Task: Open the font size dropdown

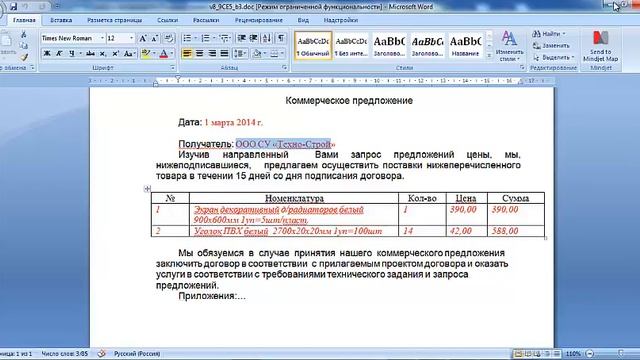Action: click(x=131, y=38)
